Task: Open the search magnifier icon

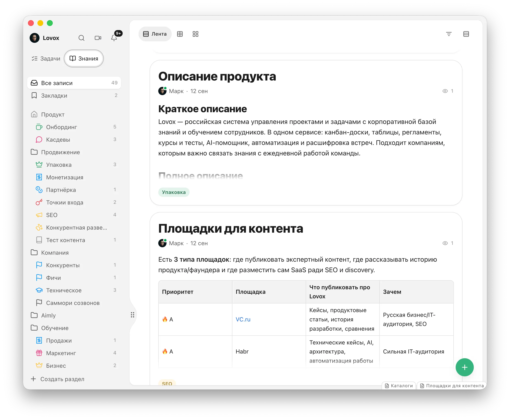Action: (82, 38)
